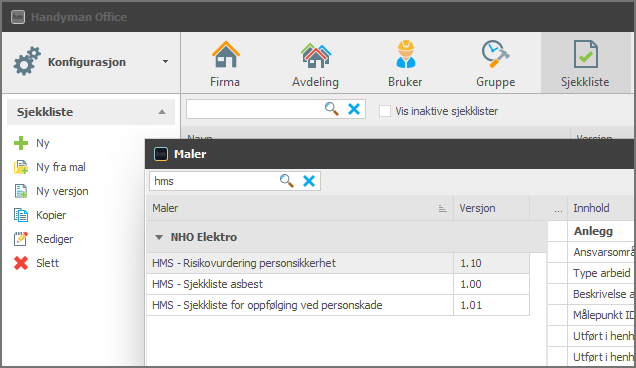
Task: Enable Vis inaktive sjekklister checkbox
Action: tap(385, 111)
